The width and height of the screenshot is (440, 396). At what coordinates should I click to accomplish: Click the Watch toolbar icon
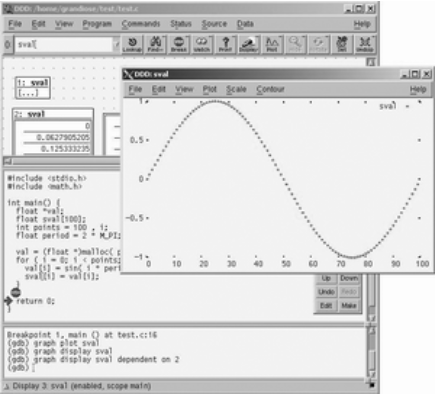coord(202,44)
